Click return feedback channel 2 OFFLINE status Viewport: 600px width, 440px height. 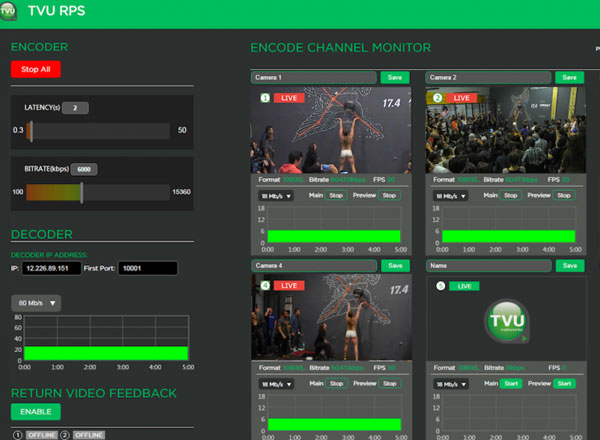pyautogui.click(x=89, y=435)
